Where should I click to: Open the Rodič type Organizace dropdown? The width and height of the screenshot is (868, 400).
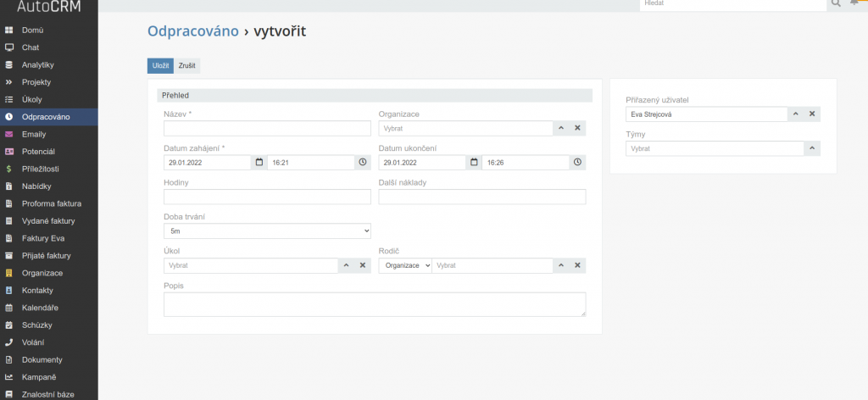click(x=405, y=265)
